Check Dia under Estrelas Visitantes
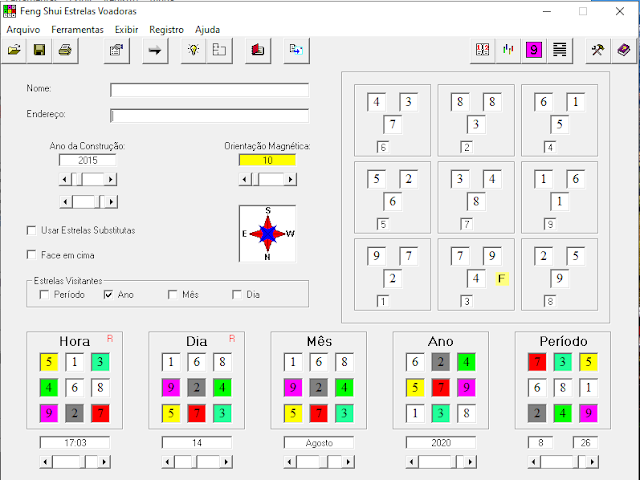Image resolution: width=640 pixels, height=480 pixels. coord(236,294)
